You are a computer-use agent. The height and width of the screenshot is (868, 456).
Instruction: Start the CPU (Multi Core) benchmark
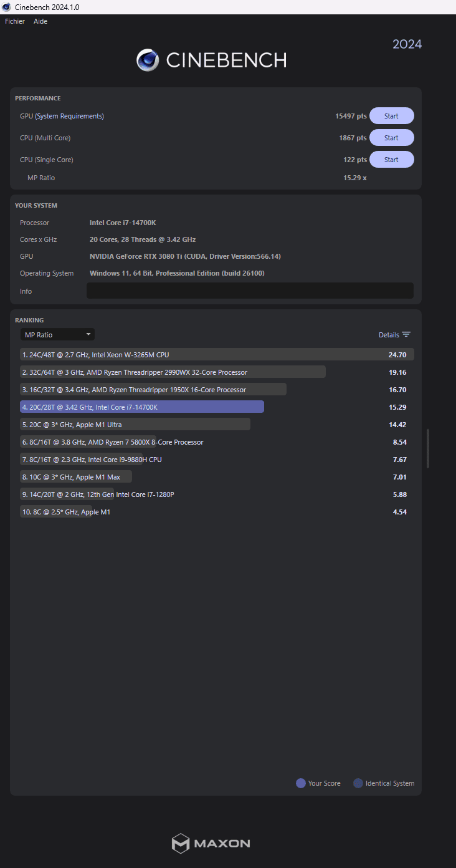[x=391, y=138]
